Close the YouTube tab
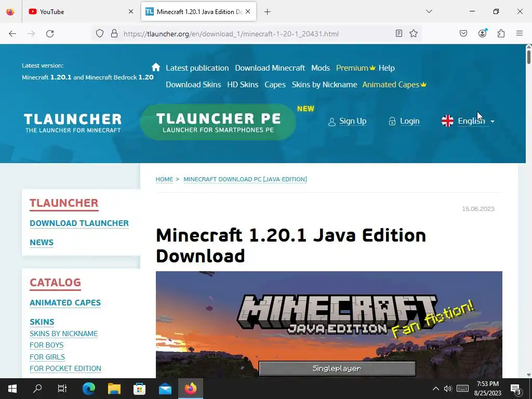 point(131,11)
